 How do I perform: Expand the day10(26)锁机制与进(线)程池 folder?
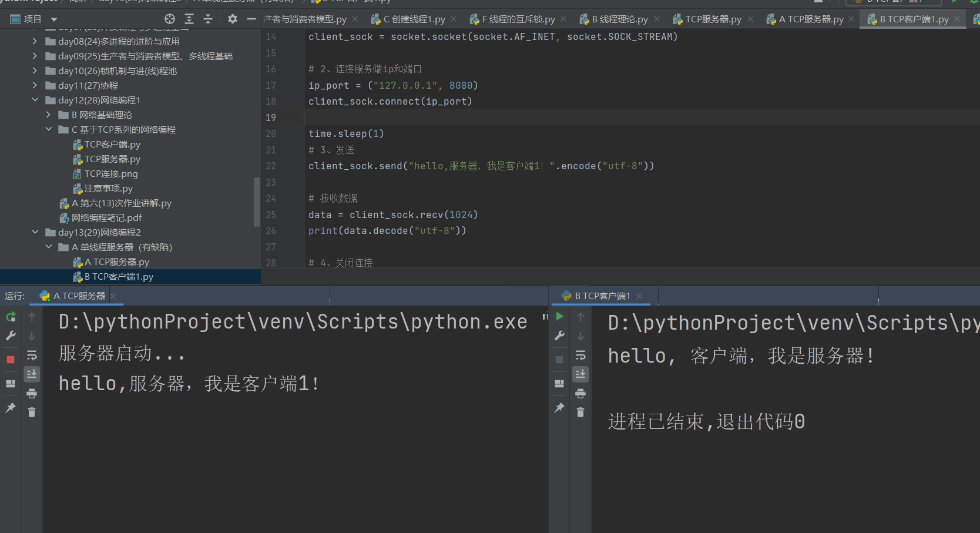click(35, 71)
